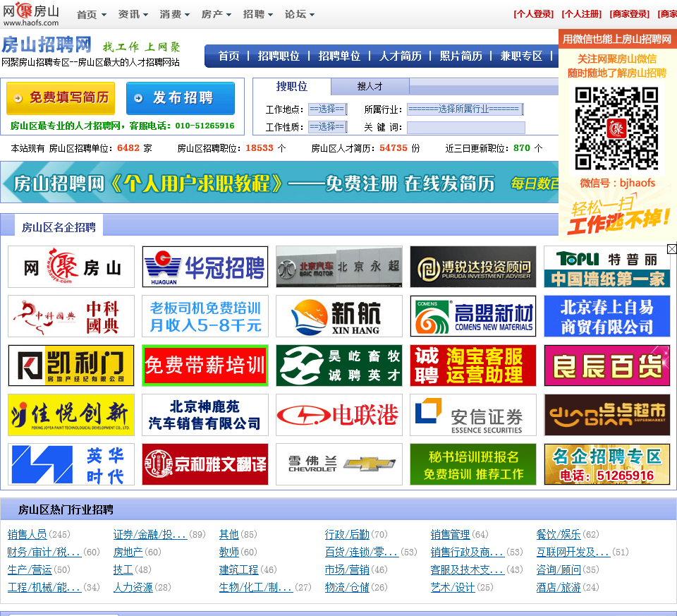Viewport: 677px width, 616px height.
Task: Open the 首页 top dropdown menu
Action: [92, 15]
